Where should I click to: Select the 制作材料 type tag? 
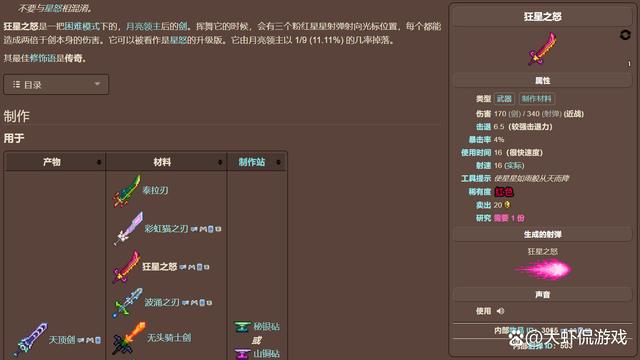tap(537, 99)
